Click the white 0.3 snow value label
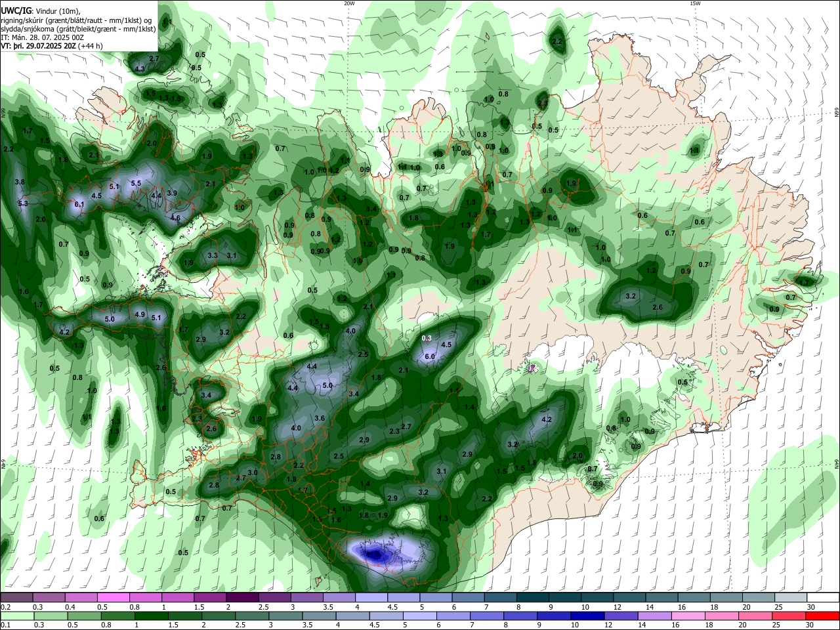The height and width of the screenshot is (630, 840). click(x=427, y=339)
